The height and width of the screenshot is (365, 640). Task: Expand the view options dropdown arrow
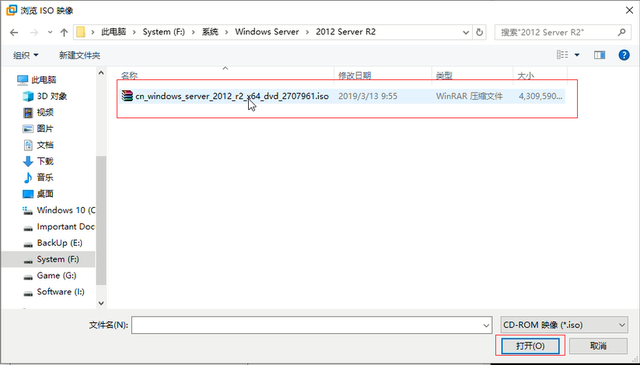click(x=577, y=55)
